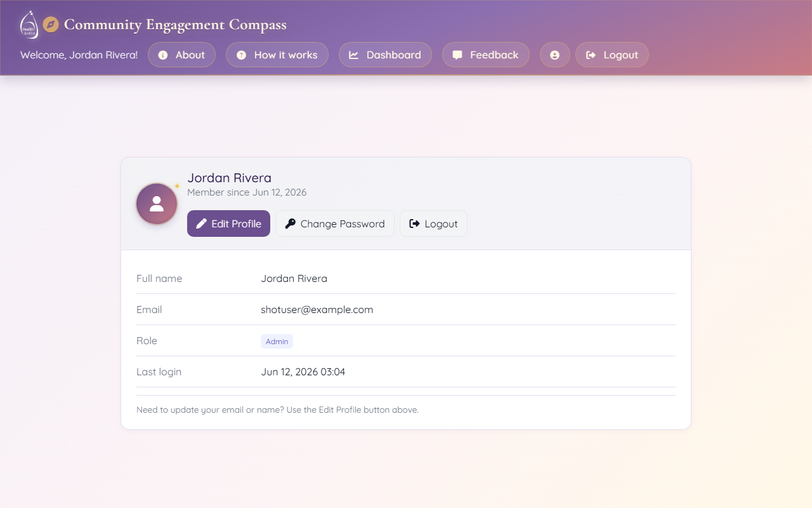
Task: Click the Edit Profile button
Action: pyautogui.click(x=228, y=224)
